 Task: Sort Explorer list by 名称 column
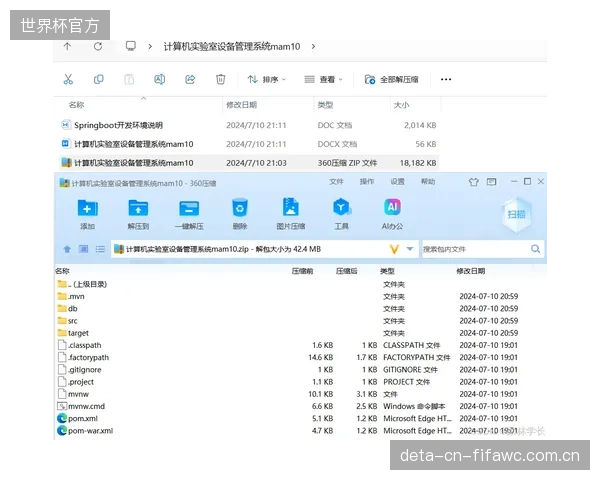pyautogui.click(x=76, y=105)
